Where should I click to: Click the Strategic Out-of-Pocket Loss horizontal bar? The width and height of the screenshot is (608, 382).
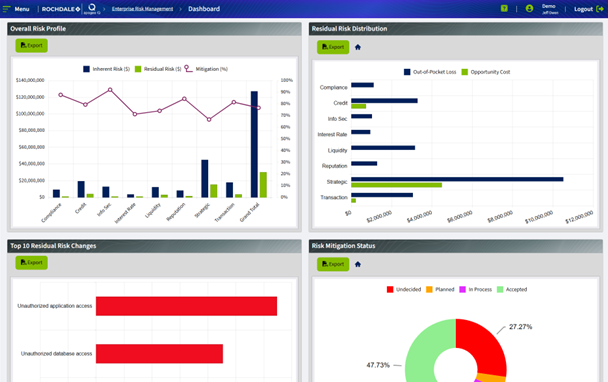click(x=457, y=179)
